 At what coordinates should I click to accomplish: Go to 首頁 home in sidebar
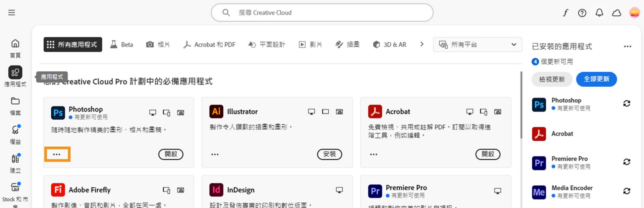pyautogui.click(x=15, y=49)
